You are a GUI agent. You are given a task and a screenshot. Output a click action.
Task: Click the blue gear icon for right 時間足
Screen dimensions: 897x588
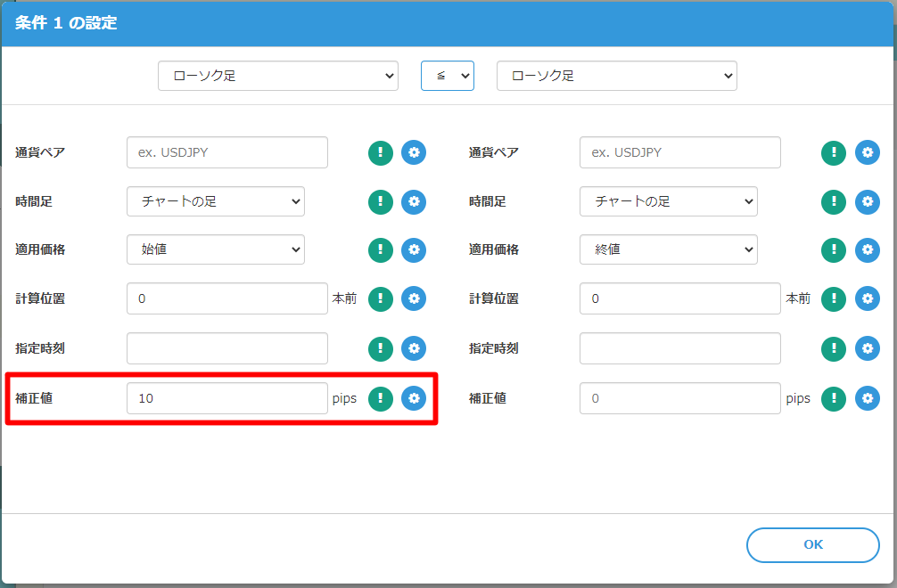tap(868, 201)
